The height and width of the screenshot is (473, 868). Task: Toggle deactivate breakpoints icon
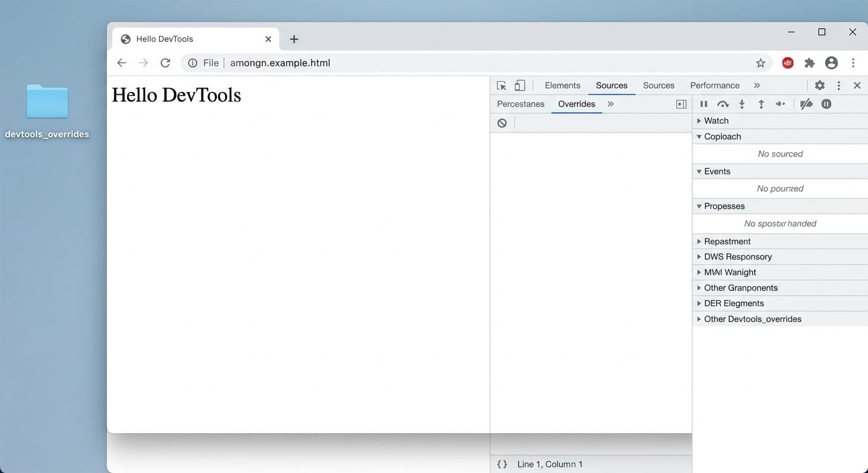(806, 104)
